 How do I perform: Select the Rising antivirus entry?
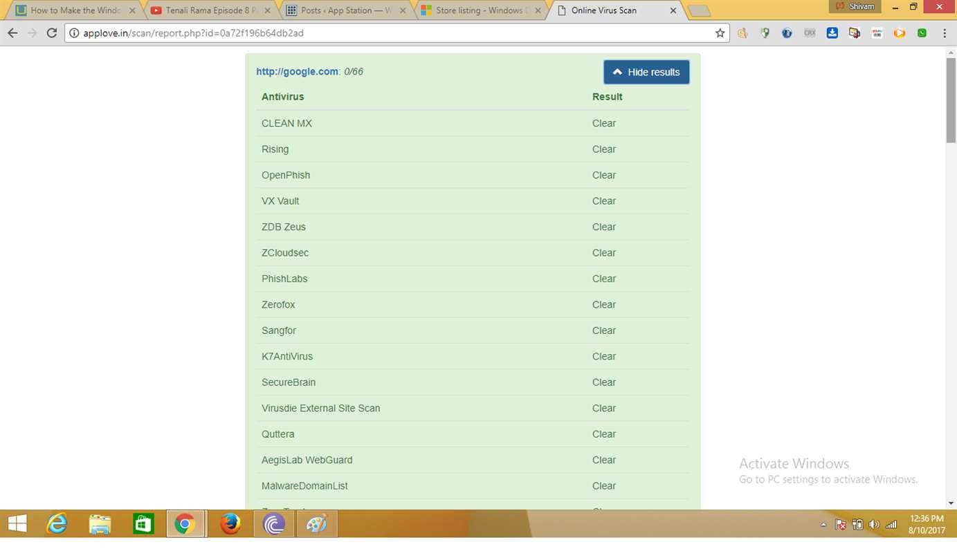[x=275, y=149]
